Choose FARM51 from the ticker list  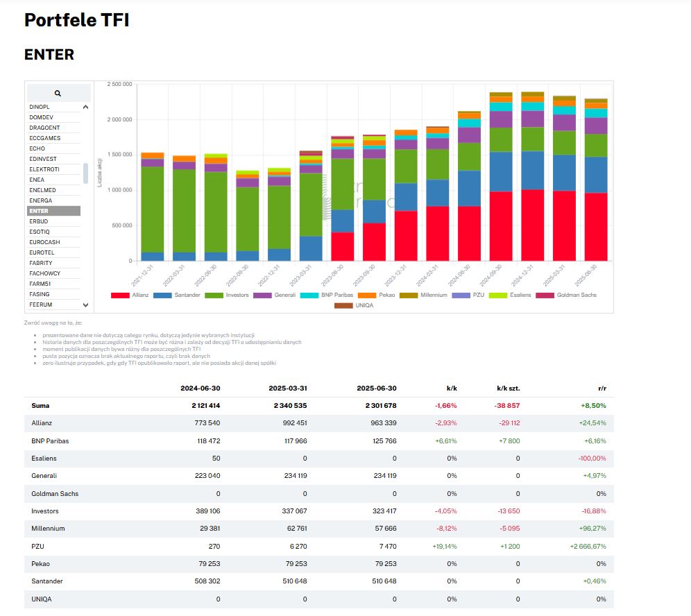[x=53, y=284]
